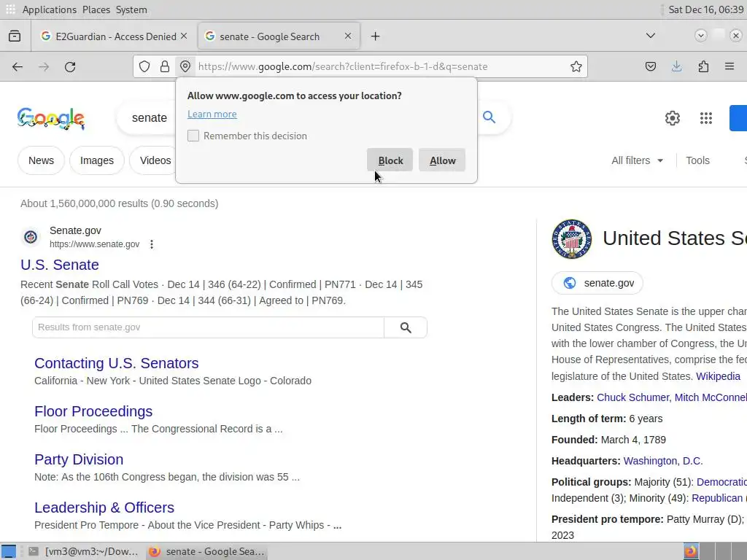747x560 pixels.
Task: Go back one page
Action: (x=18, y=66)
